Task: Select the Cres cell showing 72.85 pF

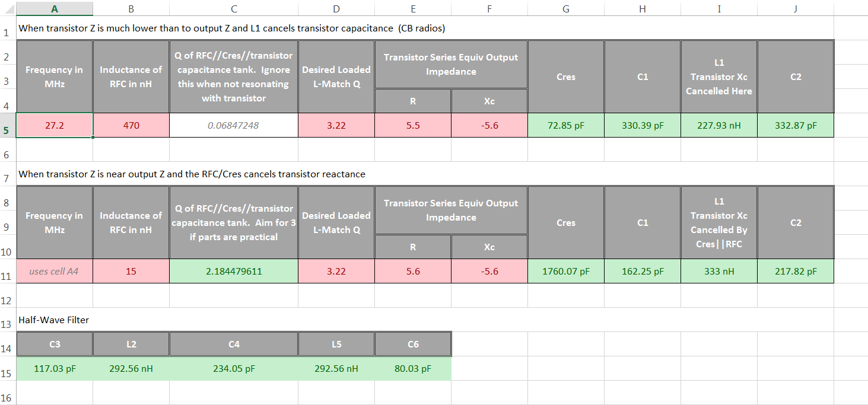Action: 565,125
